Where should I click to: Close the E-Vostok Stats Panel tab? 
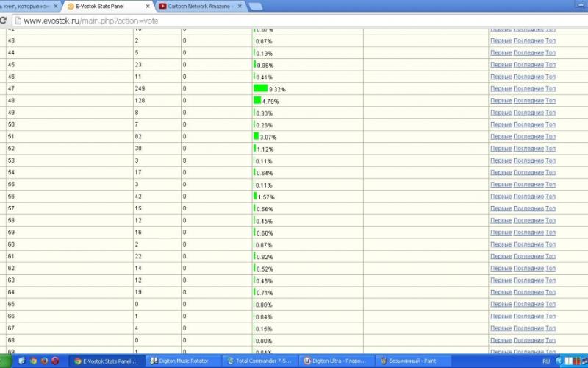pos(148,6)
